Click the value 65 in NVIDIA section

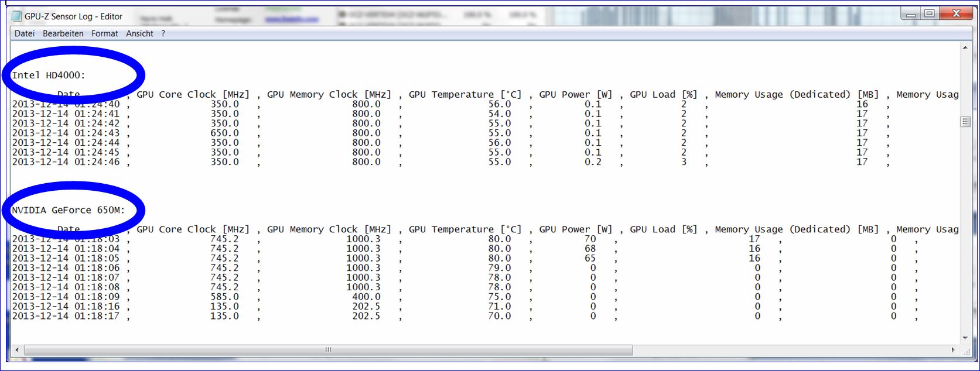[x=590, y=258]
